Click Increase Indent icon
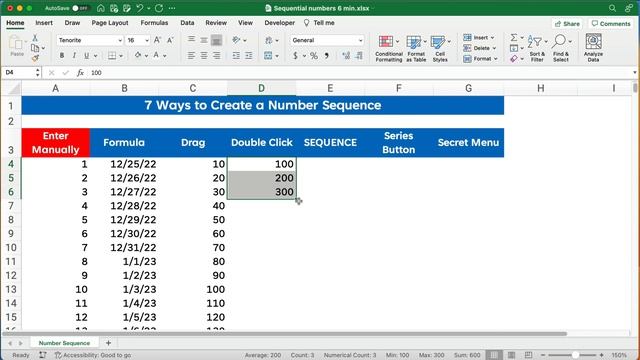The width and height of the screenshot is (640, 360). pyautogui.click(x=249, y=56)
